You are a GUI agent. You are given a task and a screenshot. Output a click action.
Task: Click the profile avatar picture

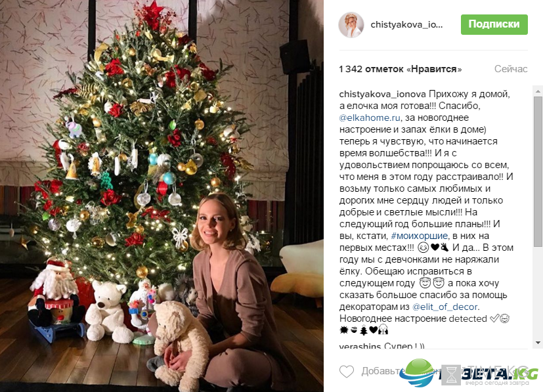pyautogui.click(x=351, y=25)
